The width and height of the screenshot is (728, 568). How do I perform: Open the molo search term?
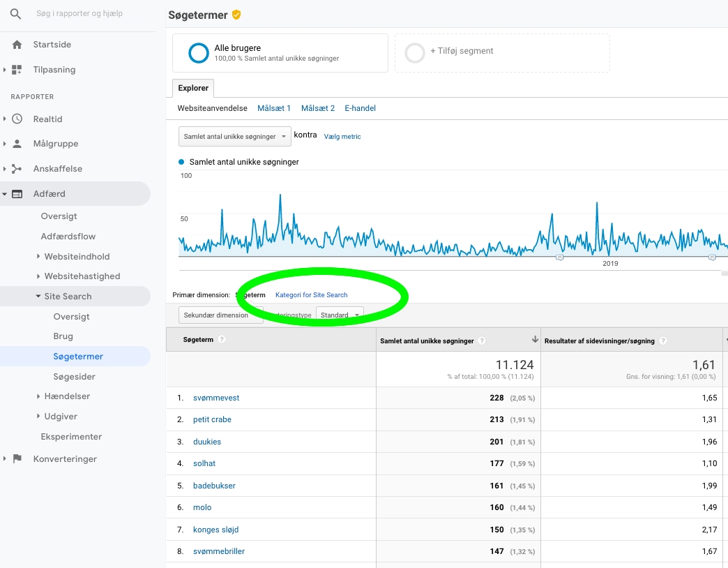coord(202,507)
